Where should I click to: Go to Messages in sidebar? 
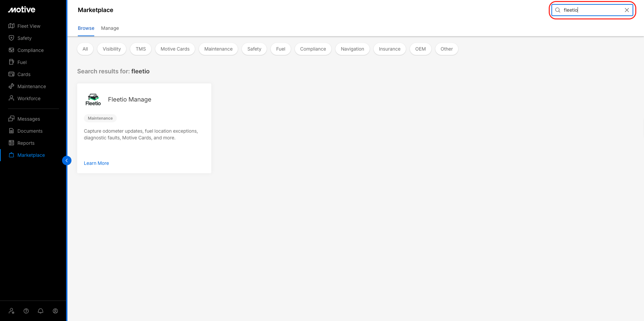click(x=29, y=119)
